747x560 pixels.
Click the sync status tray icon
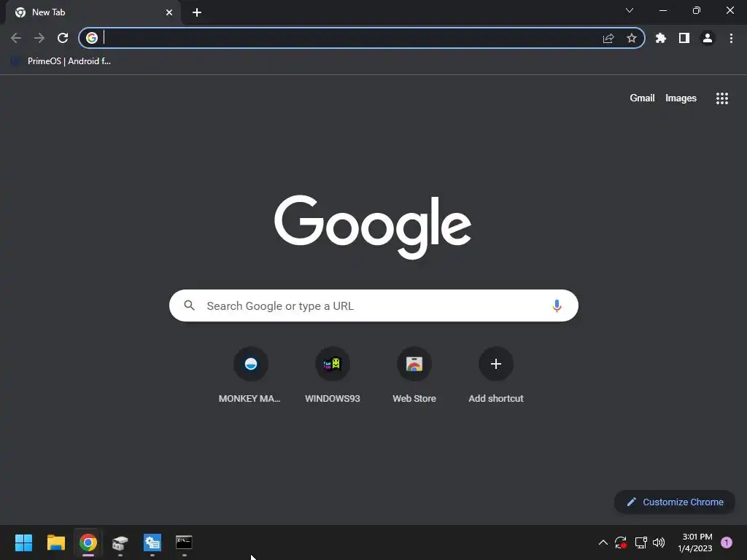tap(620, 542)
